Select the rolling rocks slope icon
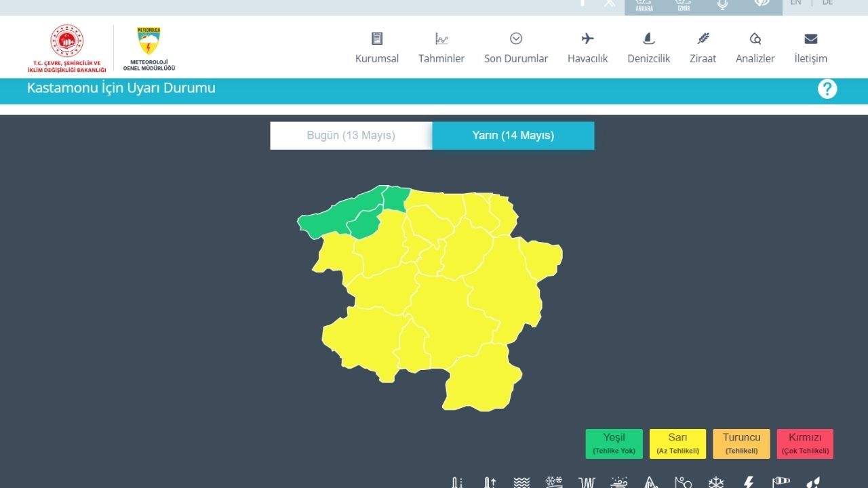 pyautogui.click(x=683, y=483)
